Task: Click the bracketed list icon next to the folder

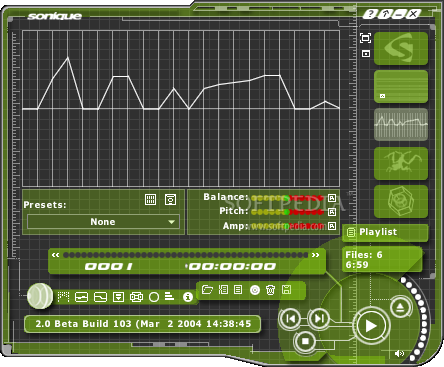Action: [223, 289]
